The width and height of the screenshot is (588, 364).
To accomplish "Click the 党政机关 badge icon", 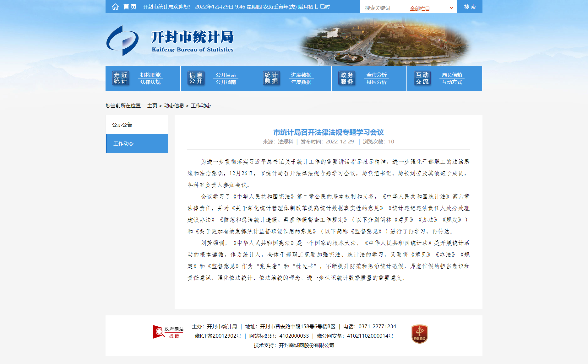I will click(x=420, y=334).
